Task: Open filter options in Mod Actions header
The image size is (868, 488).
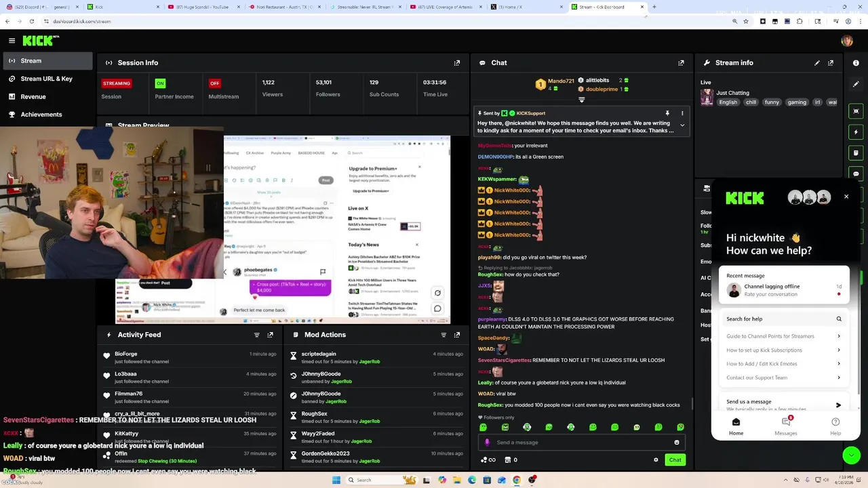Action: pos(444,335)
